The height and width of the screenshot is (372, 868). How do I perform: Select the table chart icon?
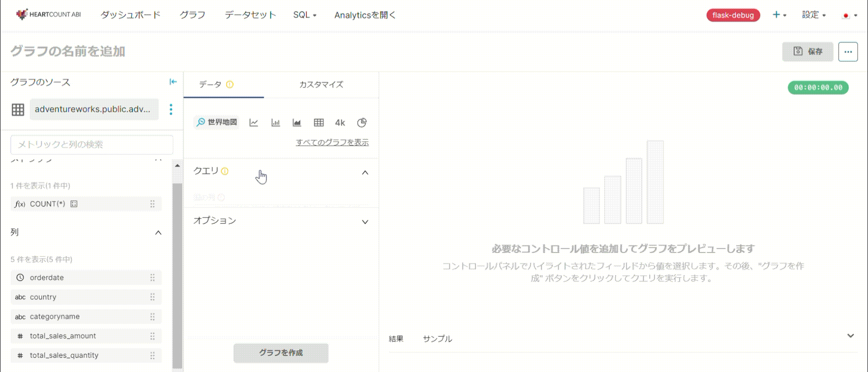pyautogui.click(x=319, y=123)
